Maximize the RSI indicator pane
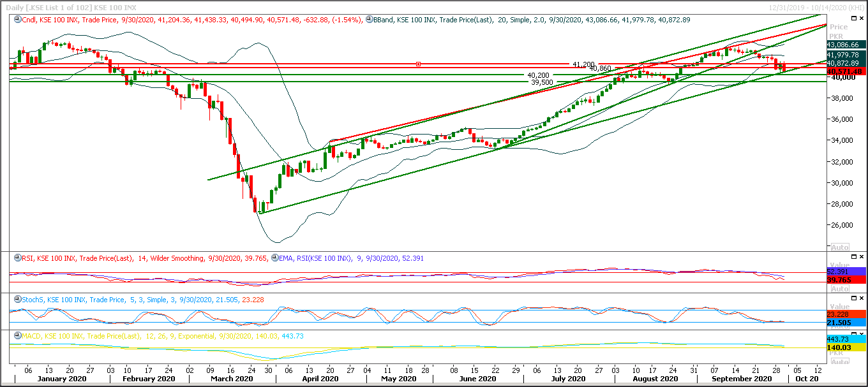This screenshot has height=387, width=868. [x=853, y=257]
